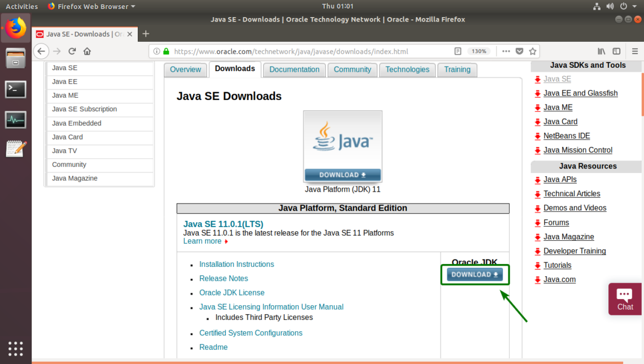Click the browser Back arrow button
644x364 pixels.
[41, 51]
